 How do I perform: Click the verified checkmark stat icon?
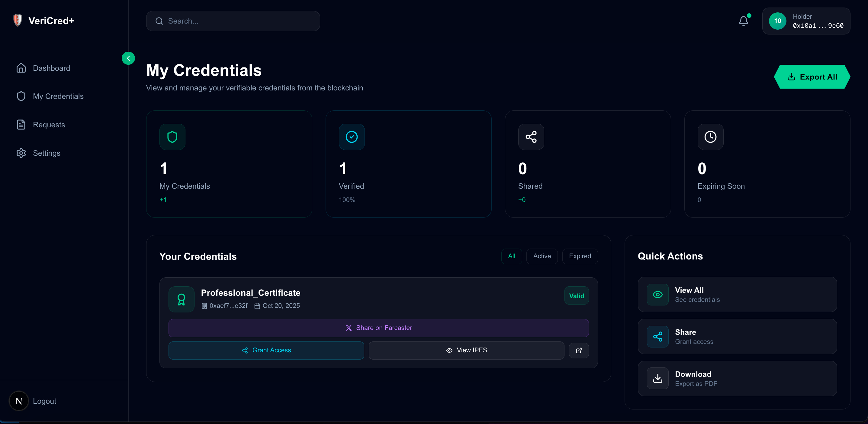click(x=352, y=137)
